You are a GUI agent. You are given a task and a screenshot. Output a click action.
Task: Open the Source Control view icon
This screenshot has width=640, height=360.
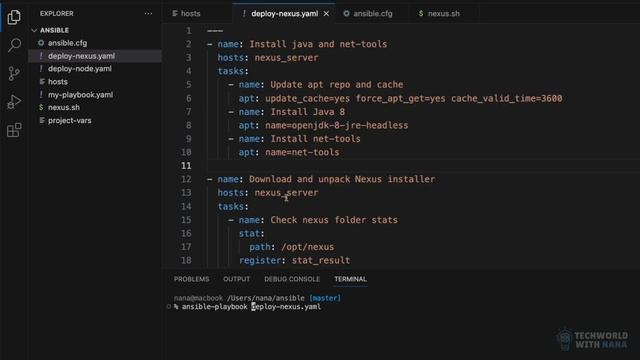tap(14, 73)
